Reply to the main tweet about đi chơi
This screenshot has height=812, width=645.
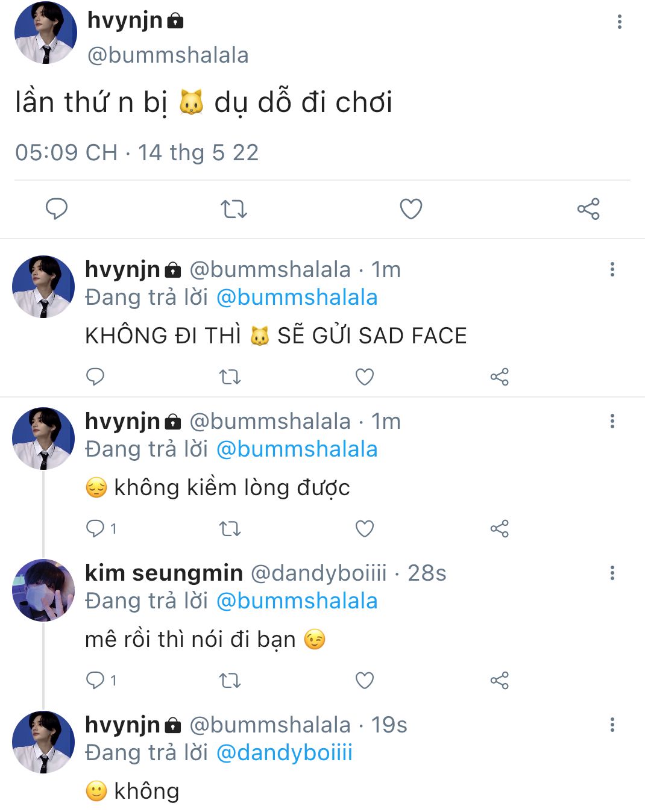point(57,209)
